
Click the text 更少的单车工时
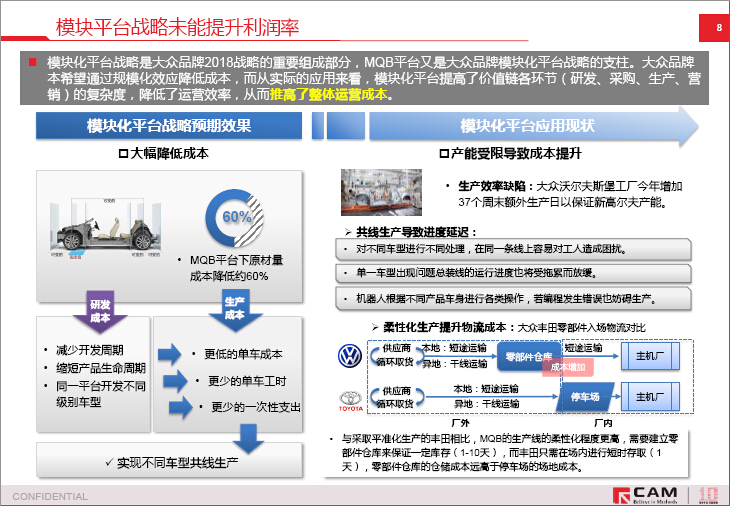tap(247, 381)
